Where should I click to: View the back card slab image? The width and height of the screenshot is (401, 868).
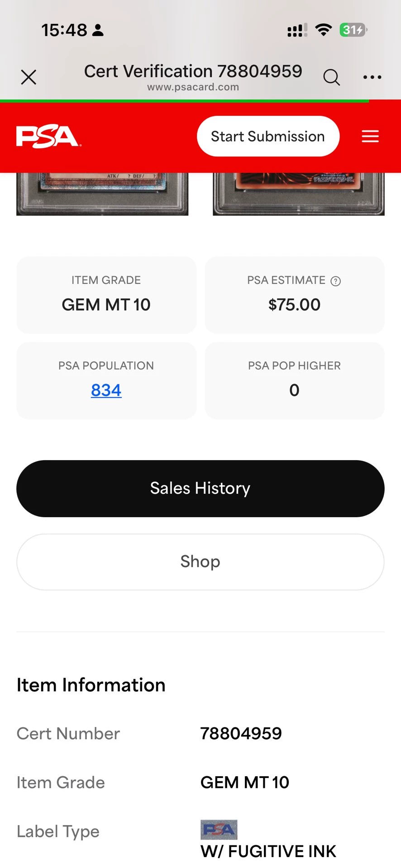tap(299, 194)
